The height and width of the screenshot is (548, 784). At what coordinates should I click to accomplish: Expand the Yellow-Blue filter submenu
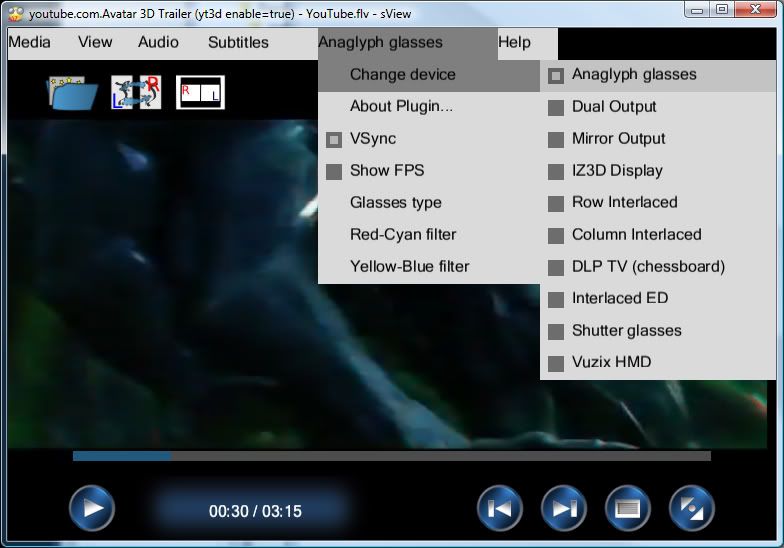429,267
